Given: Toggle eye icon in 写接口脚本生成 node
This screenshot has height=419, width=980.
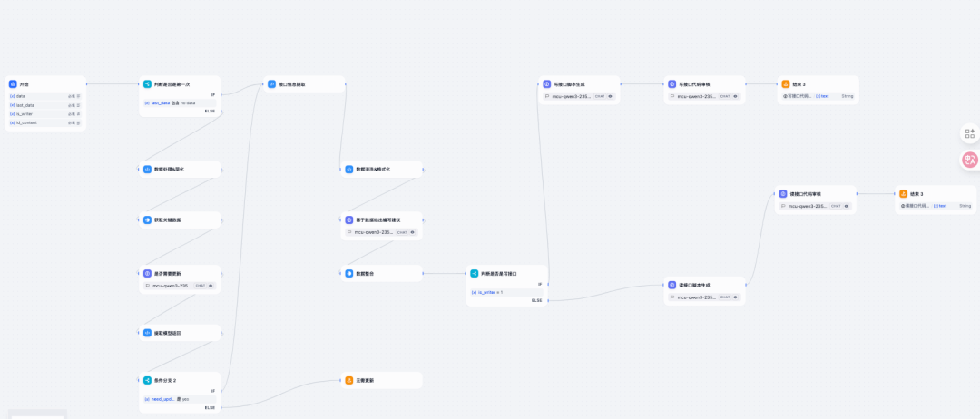Looking at the screenshot, I should point(610,96).
